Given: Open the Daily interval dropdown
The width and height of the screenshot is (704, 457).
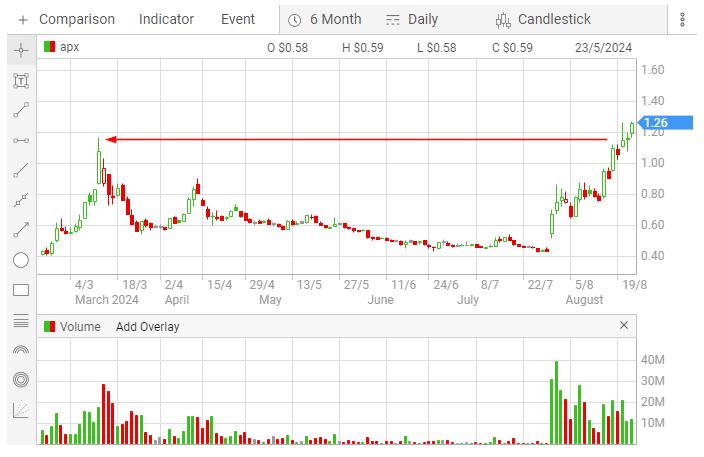Looking at the screenshot, I should pyautogui.click(x=412, y=19).
